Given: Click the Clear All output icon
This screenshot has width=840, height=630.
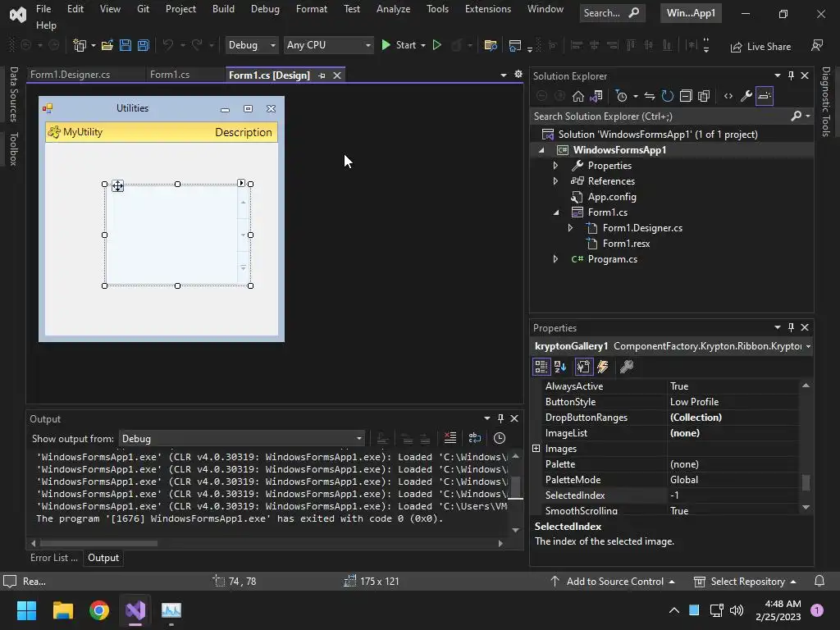Looking at the screenshot, I should tap(450, 438).
